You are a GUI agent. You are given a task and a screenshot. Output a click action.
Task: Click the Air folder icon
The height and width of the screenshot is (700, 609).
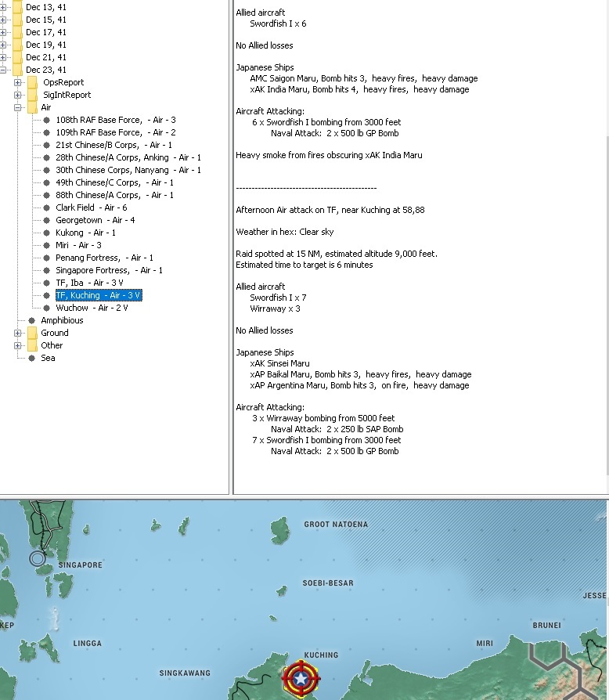click(32, 107)
